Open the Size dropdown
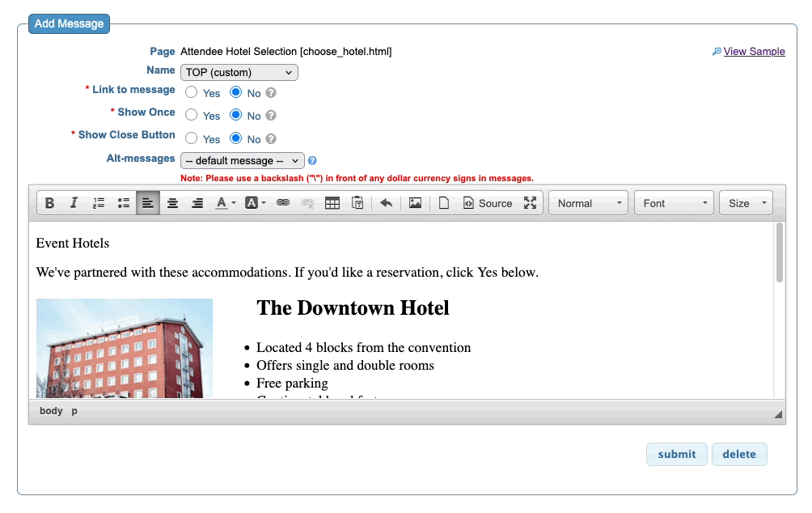 tap(746, 203)
